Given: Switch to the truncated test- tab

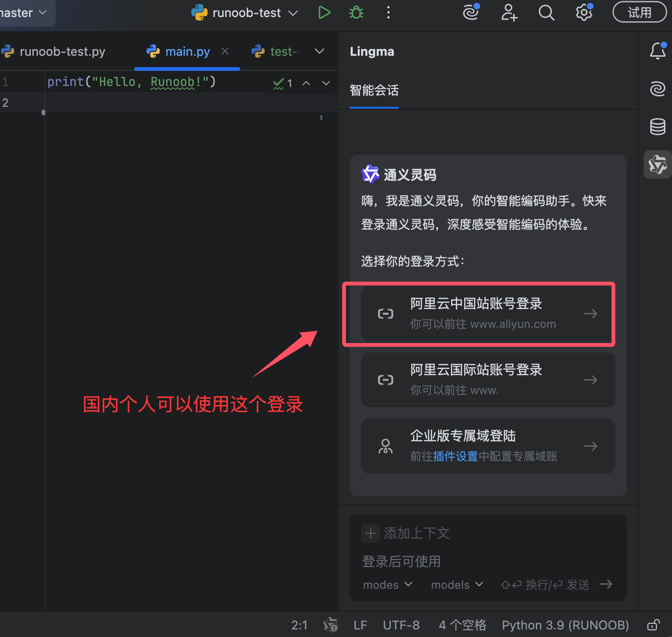Looking at the screenshot, I should pyautogui.click(x=276, y=52).
